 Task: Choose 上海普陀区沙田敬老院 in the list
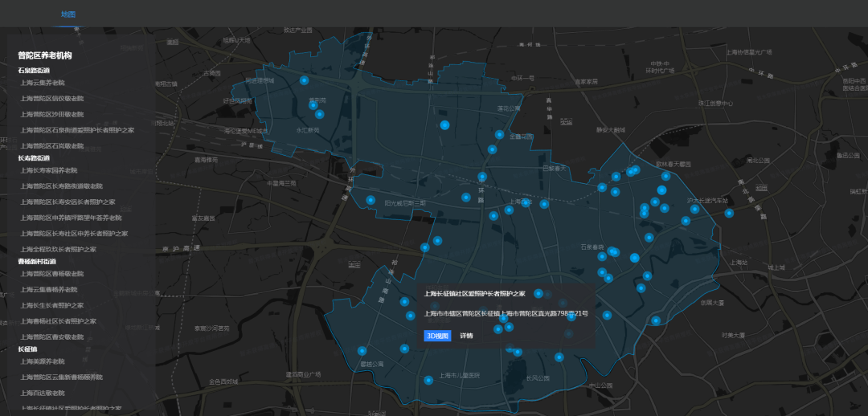(x=51, y=114)
